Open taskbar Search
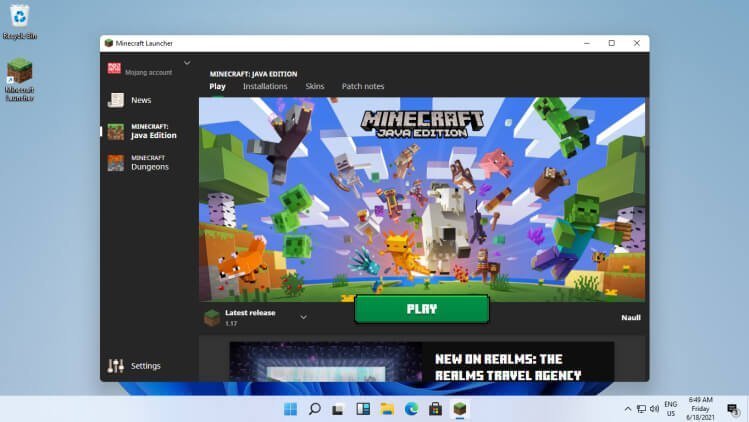This screenshot has width=749, height=422. (x=314, y=409)
